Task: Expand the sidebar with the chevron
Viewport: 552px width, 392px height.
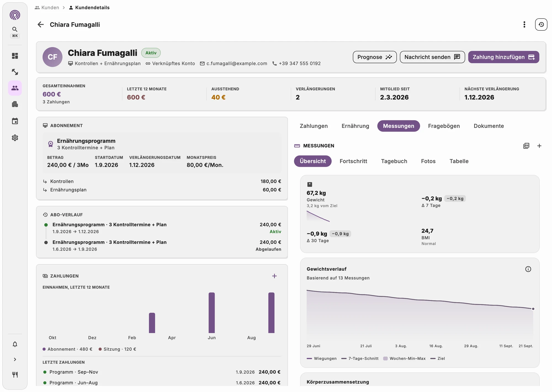Action: tap(15, 359)
